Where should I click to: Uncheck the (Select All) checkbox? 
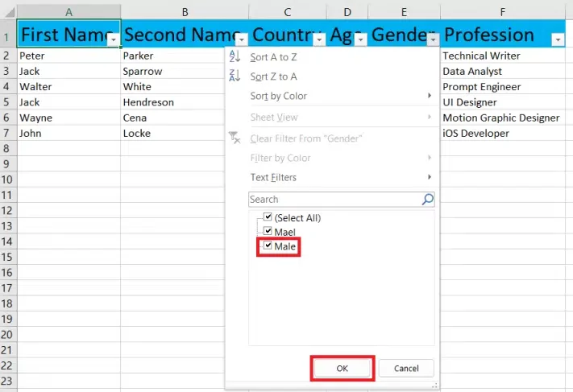(x=268, y=217)
